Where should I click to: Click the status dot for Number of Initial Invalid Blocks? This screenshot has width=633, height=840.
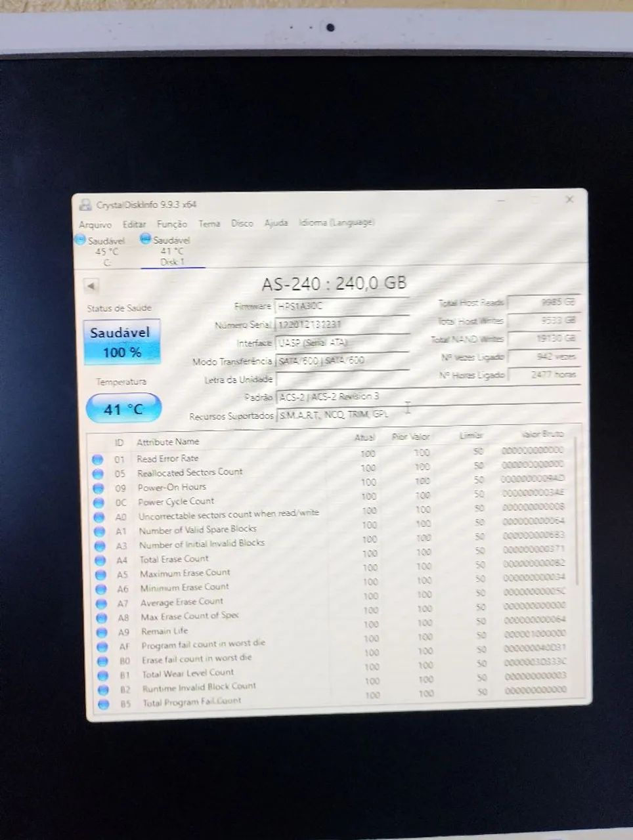pos(100,546)
